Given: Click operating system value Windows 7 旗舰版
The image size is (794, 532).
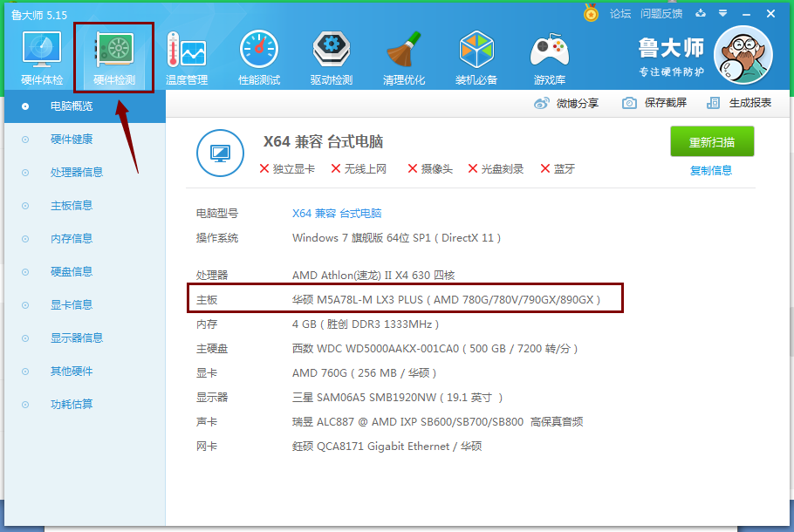Looking at the screenshot, I should (x=396, y=238).
